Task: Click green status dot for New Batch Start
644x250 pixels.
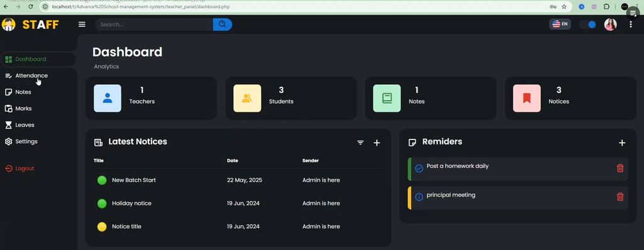Action: 102,180
